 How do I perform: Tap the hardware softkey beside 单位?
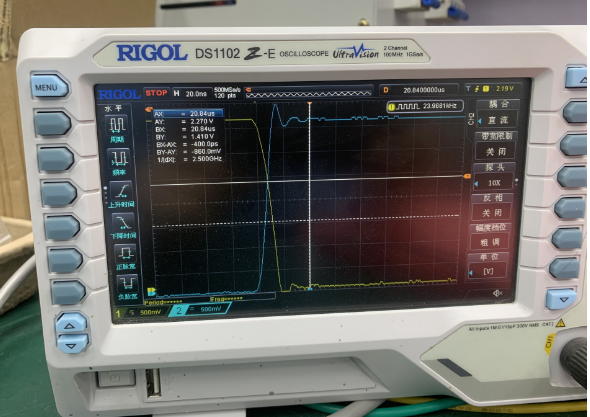(x=564, y=268)
